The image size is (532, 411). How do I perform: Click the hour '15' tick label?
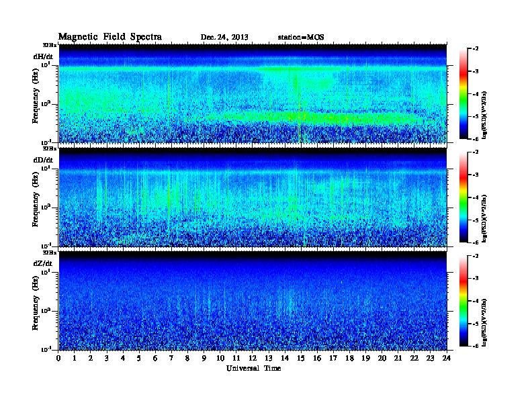pos(301,358)
